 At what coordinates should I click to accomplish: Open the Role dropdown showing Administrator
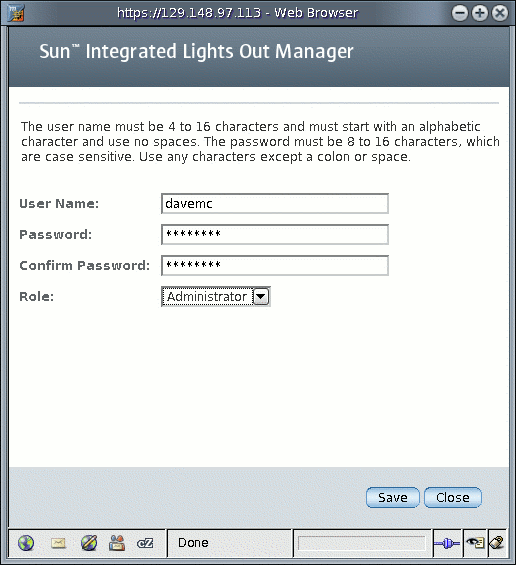(x=216, y=297)
